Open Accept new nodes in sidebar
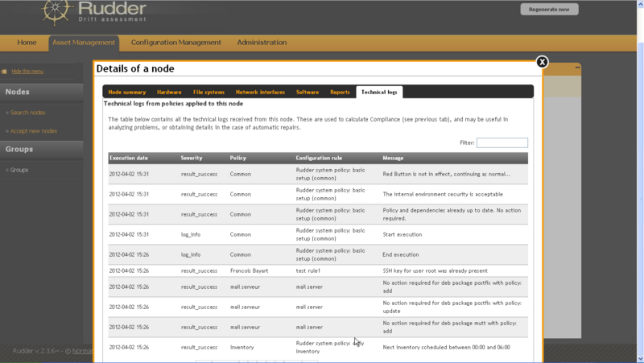Viewport: 644px width, 363px height. [x=34, y=131]
